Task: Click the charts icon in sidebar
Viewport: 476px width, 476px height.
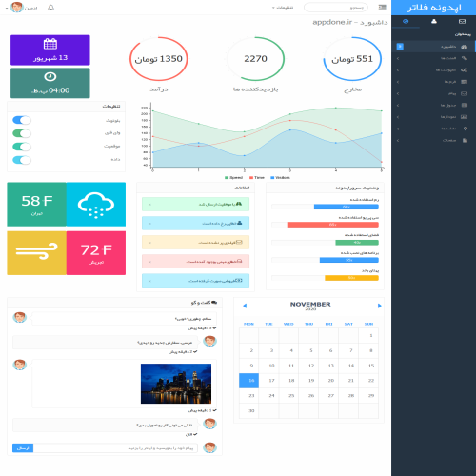Action: pyautogui.click(x=464, y=117)
